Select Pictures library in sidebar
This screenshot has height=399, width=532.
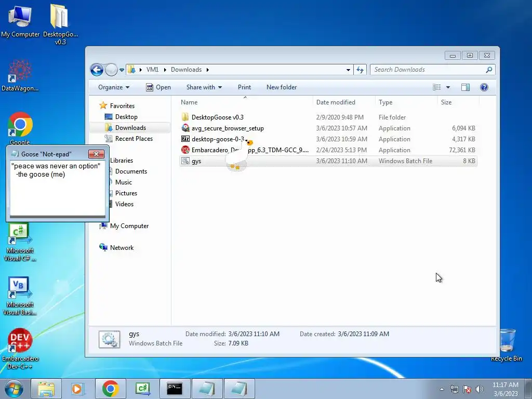pyautogui.click(x=126, y=193)
